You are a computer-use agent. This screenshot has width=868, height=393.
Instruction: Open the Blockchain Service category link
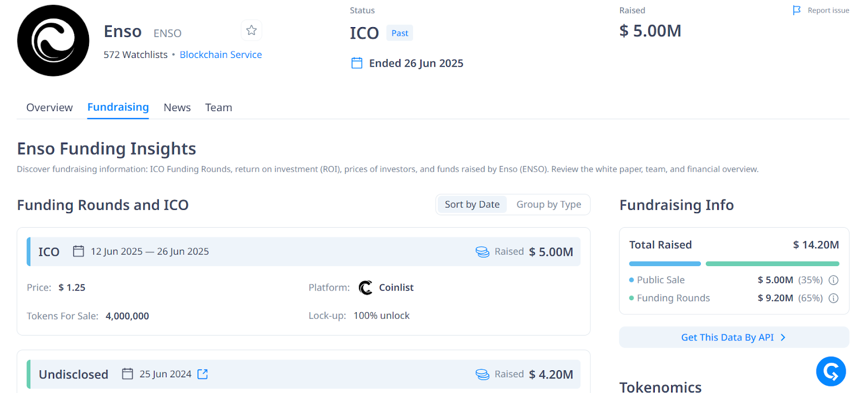point(221,55)
